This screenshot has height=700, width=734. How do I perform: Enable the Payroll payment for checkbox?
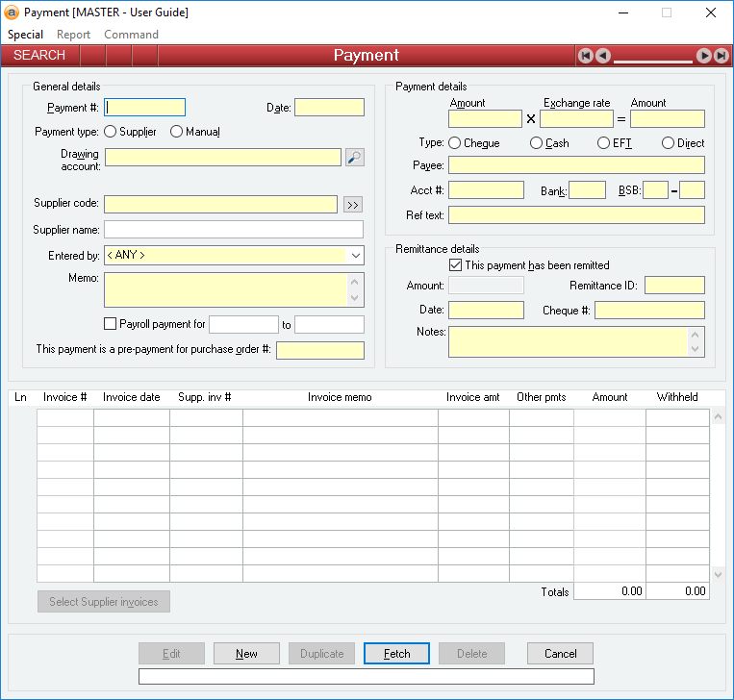111,324
